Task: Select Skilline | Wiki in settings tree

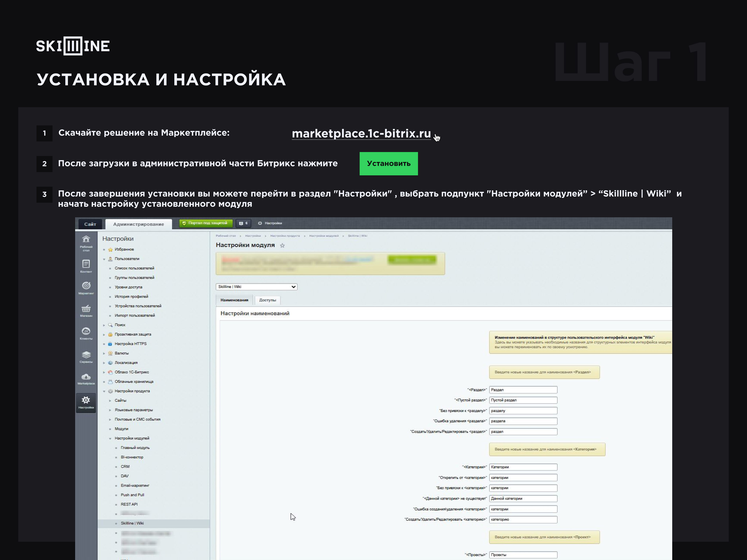Action: [132, 523]
